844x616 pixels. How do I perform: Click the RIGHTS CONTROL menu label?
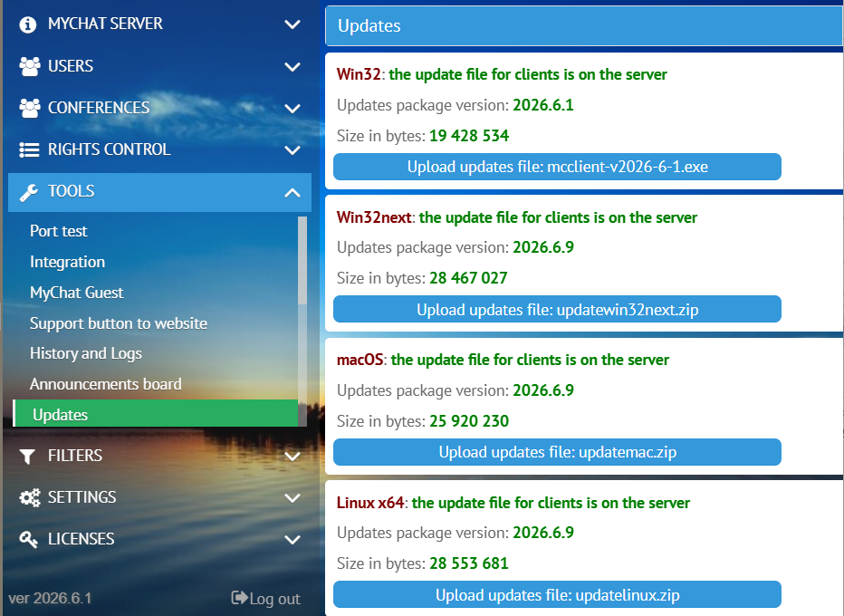click(x=110, y=149)
